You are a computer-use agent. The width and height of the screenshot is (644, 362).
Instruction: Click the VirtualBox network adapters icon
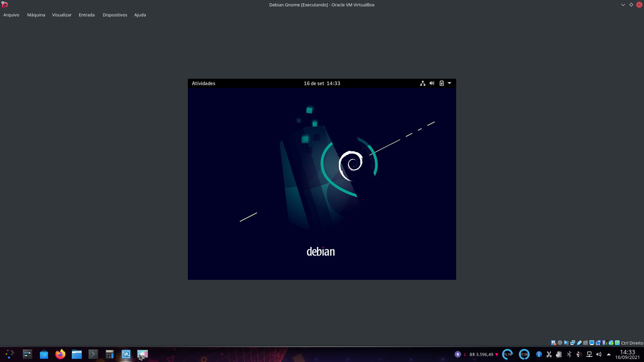(573, 343)
